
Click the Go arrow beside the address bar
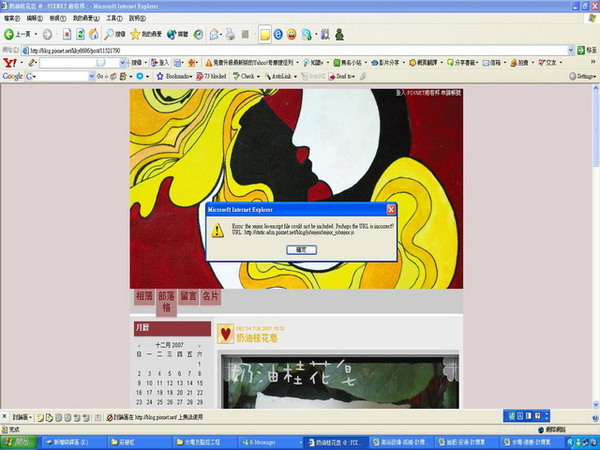click(581, 50)
